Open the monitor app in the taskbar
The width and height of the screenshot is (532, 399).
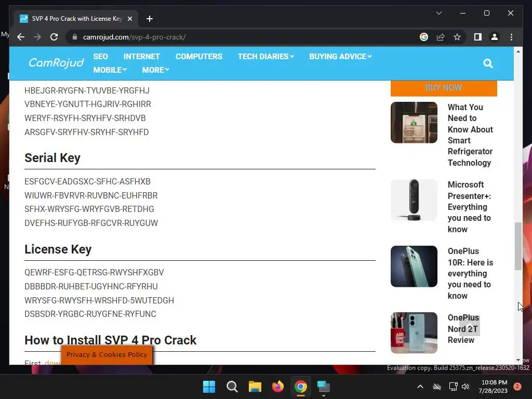tap(323, 387)
